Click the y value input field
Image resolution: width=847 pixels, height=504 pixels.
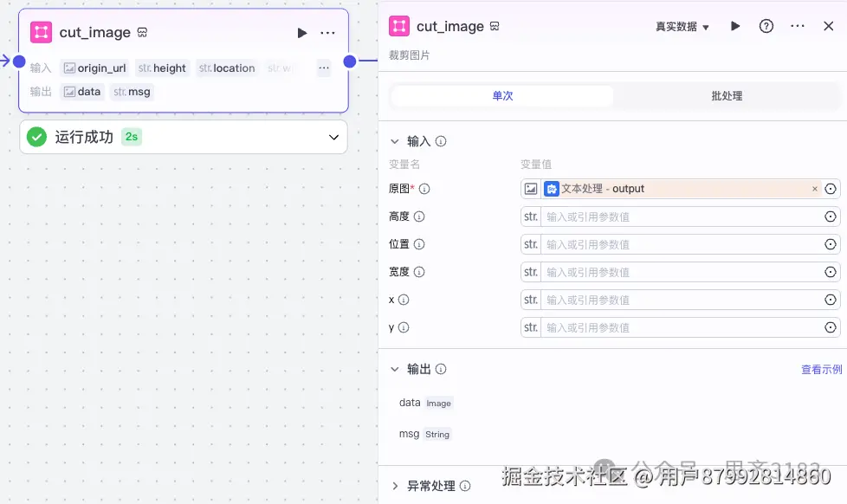tap(681, 327)
